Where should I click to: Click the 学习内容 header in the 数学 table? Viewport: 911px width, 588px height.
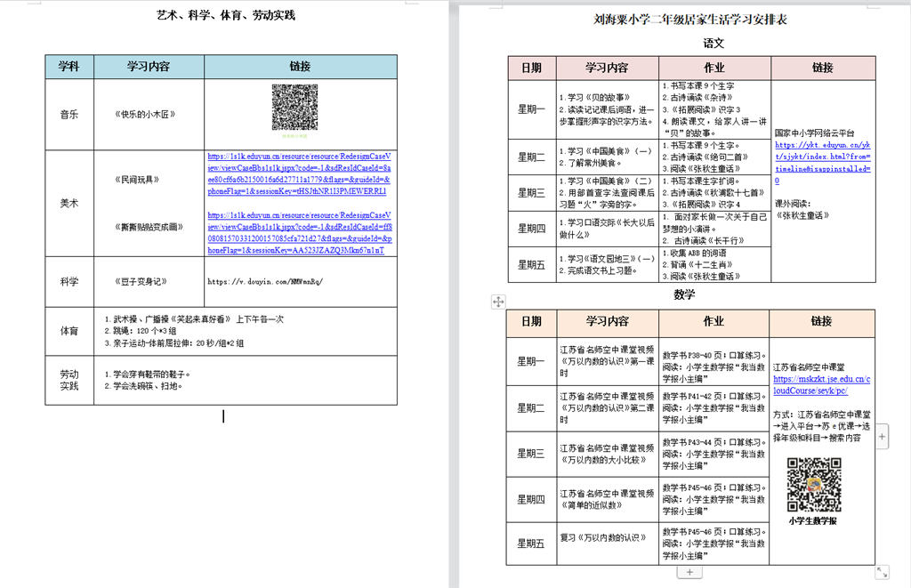click(607, 321)
